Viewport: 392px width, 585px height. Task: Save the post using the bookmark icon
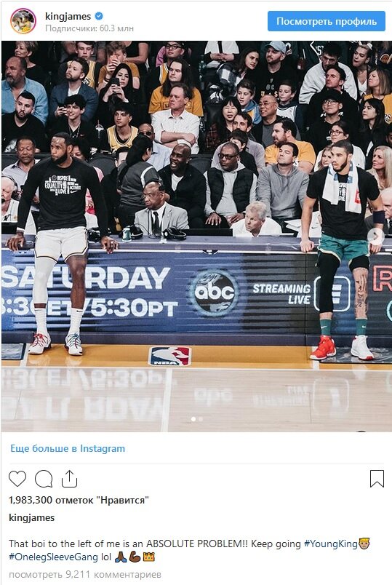[x=377, y=479]
